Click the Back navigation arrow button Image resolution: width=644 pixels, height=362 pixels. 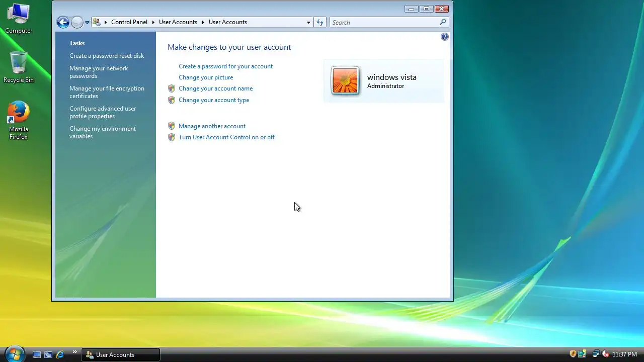click(63, 22)
